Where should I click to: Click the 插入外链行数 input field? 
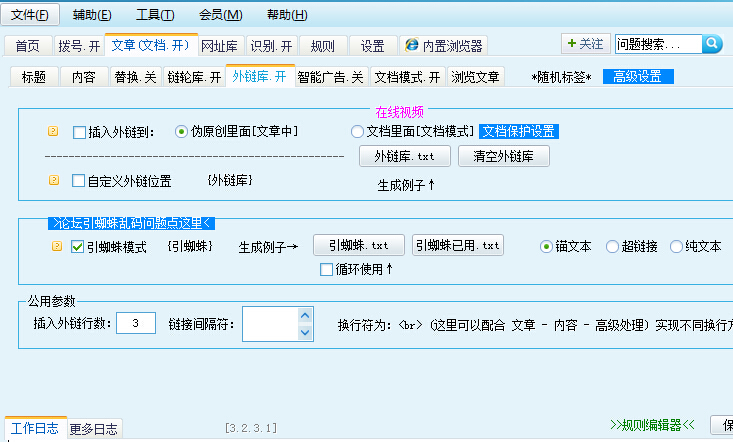[135, 322]
